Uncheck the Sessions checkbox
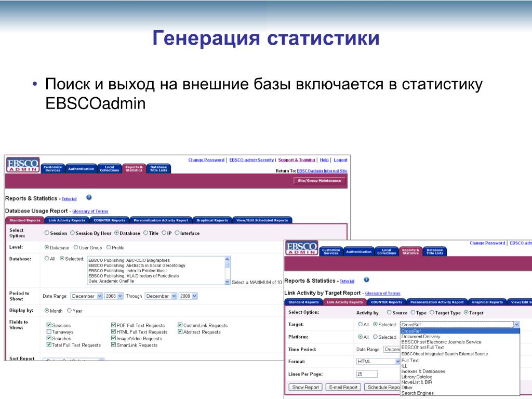 pos(49,325)
